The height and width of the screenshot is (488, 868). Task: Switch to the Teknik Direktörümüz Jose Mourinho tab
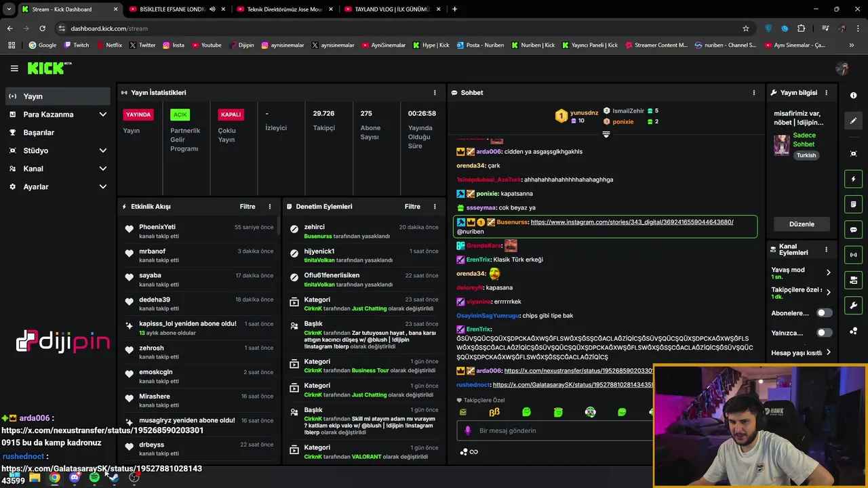pos(285,9)
